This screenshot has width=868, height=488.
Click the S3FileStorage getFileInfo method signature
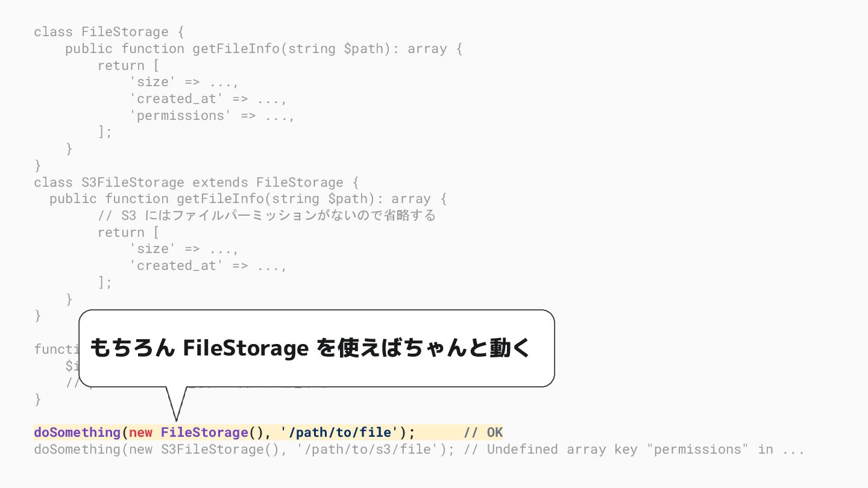[x=248, y=199]
